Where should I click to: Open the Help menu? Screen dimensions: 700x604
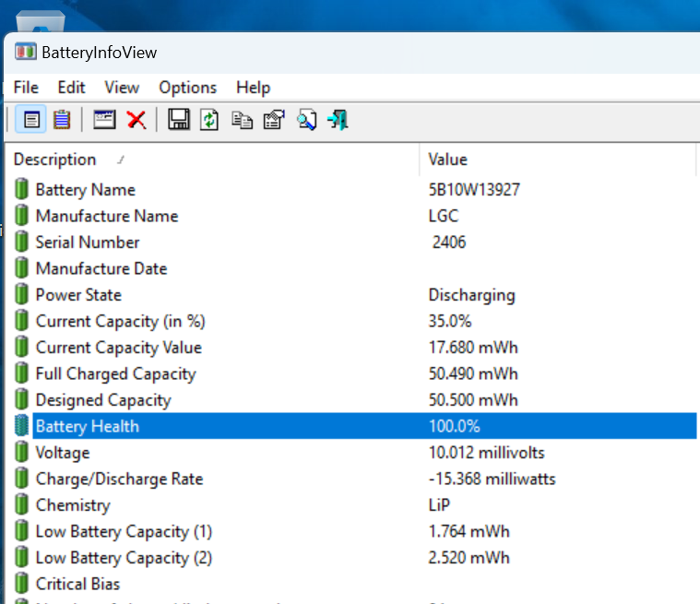(253, 88)
